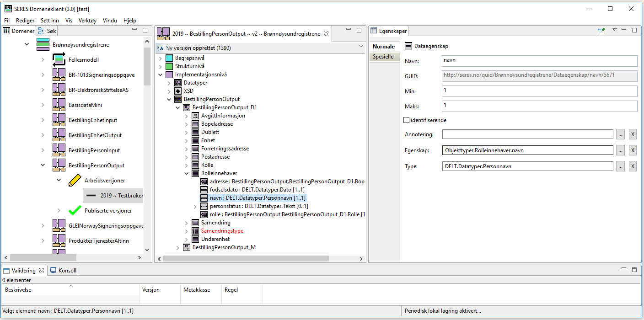Maximize the Domener panel
The width and height of the screenshot is (644, 320).
point(145,30)
